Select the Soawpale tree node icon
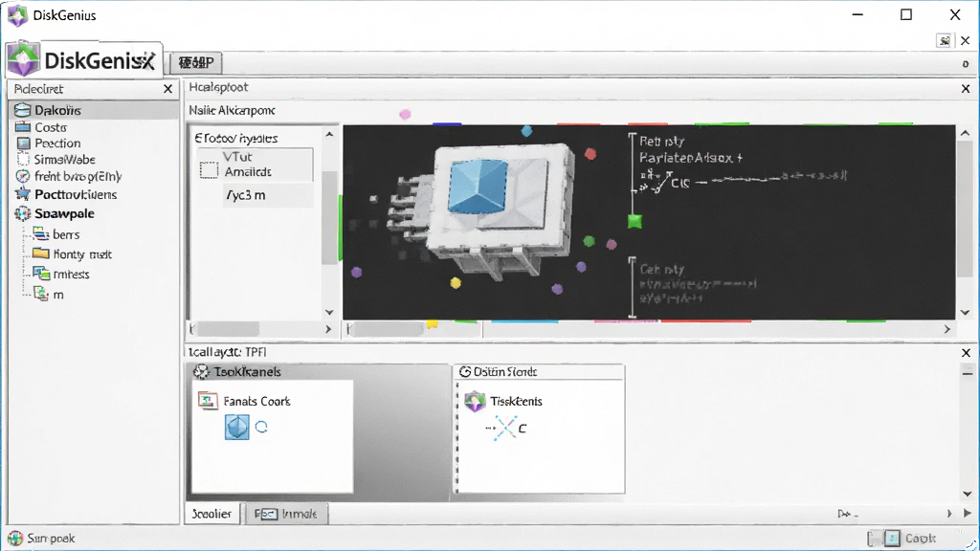The height and width of the screenshot is (551, 980). [23, 213]
